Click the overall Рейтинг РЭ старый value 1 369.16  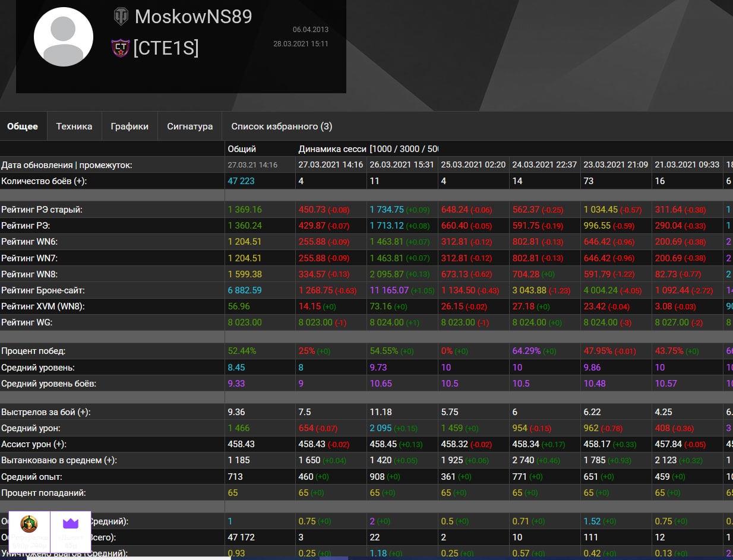click(x=245, y=210)
